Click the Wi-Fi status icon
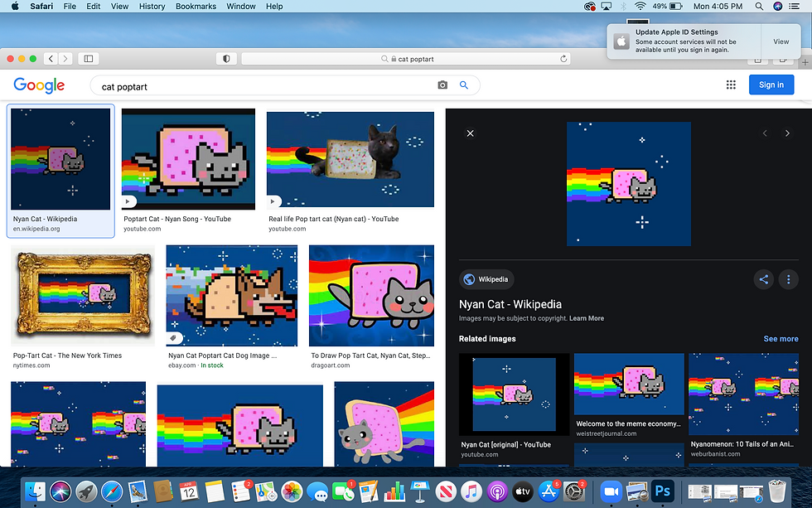 (640, 6)
